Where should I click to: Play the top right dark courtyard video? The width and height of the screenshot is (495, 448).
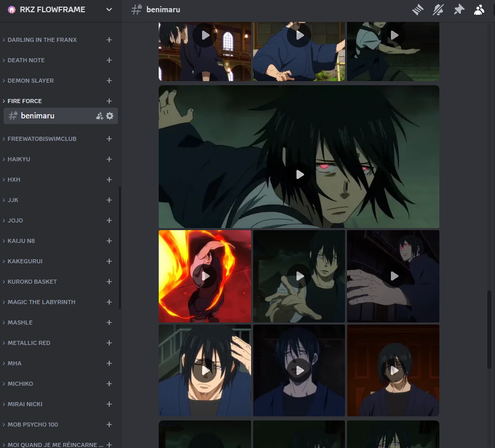[x=393, y=35]
